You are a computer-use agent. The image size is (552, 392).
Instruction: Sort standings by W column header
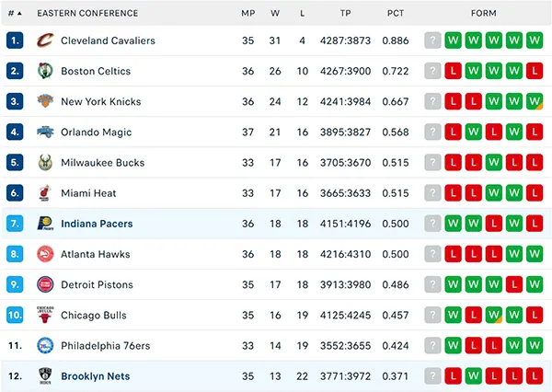click(275, 14)
